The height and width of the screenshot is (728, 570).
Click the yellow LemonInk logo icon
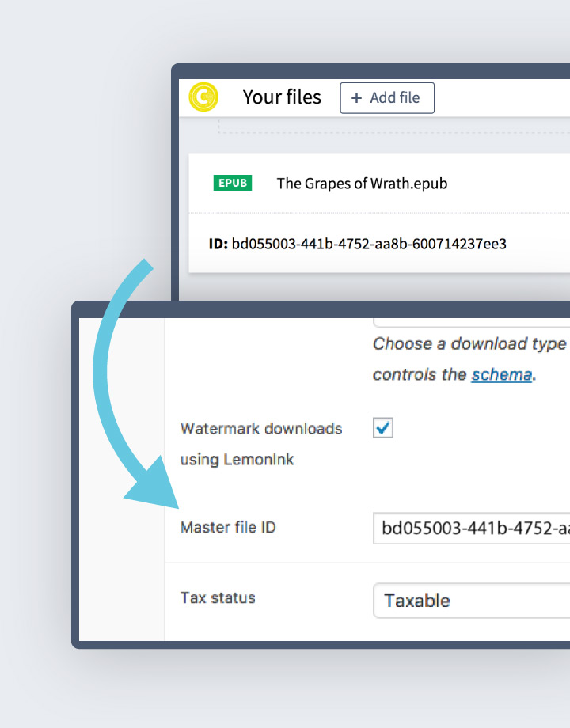pyautogui.click(x=203, y=97)
